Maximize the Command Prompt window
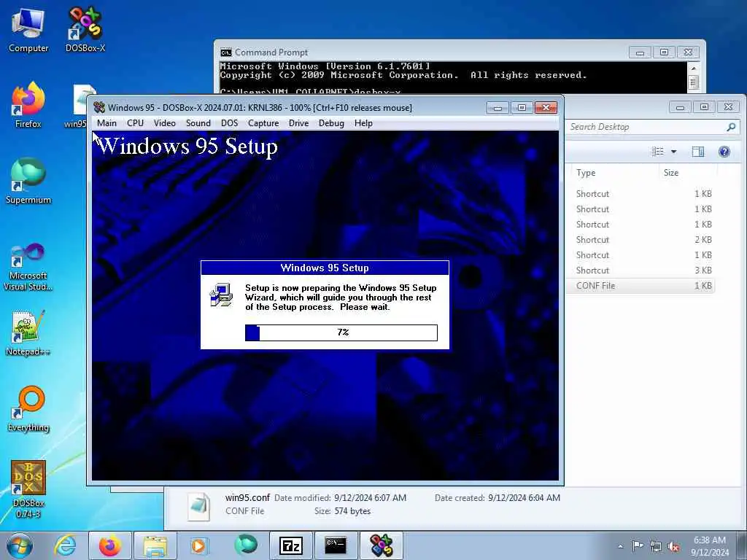This screenshot has width=747, height=560. pyautogui.click(x=664, y=52)
